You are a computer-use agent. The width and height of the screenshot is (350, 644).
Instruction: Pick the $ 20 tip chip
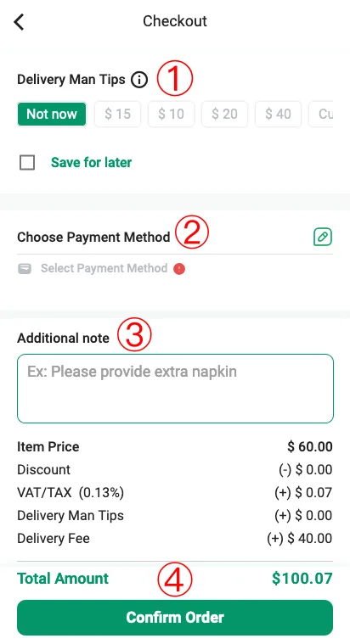[x=224, y=114]
